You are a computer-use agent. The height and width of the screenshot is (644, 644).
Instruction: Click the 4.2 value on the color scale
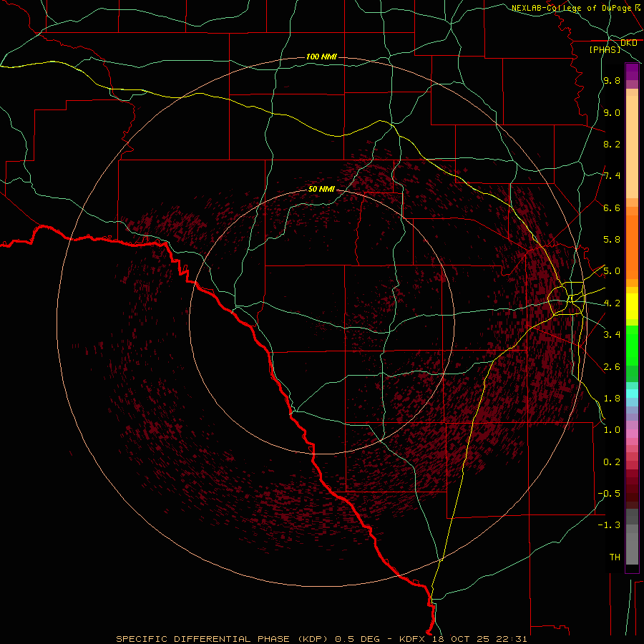[612, 303]
